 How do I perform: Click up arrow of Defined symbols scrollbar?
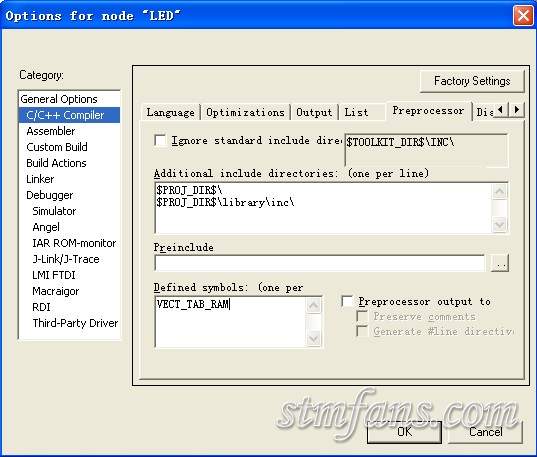tap(314, 305)
